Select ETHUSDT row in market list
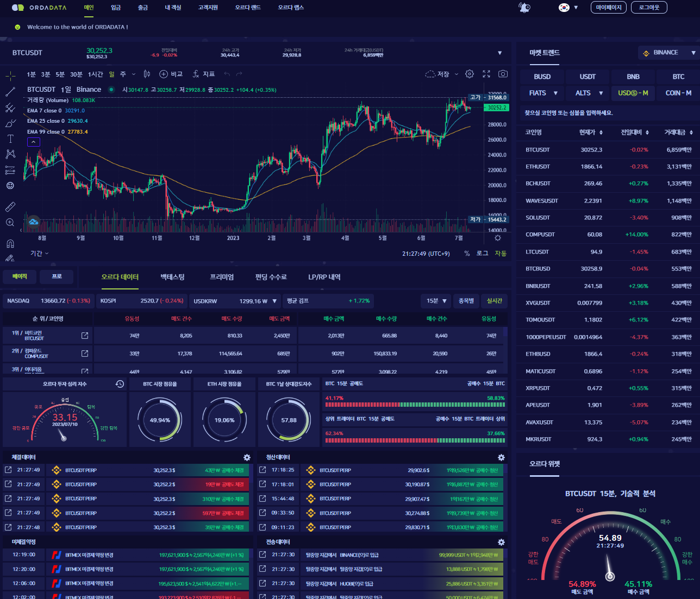The width and height of the screenshot is (700, 599). pyautogui.click(x=608, y=167)
